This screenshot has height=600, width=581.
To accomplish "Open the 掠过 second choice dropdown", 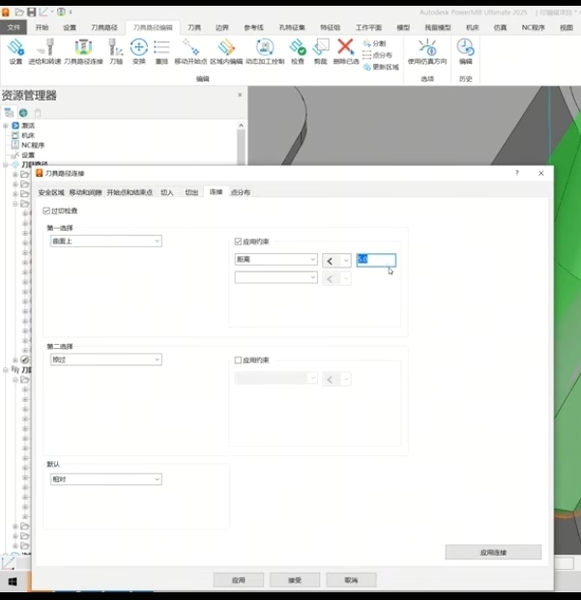I will 106,360.
